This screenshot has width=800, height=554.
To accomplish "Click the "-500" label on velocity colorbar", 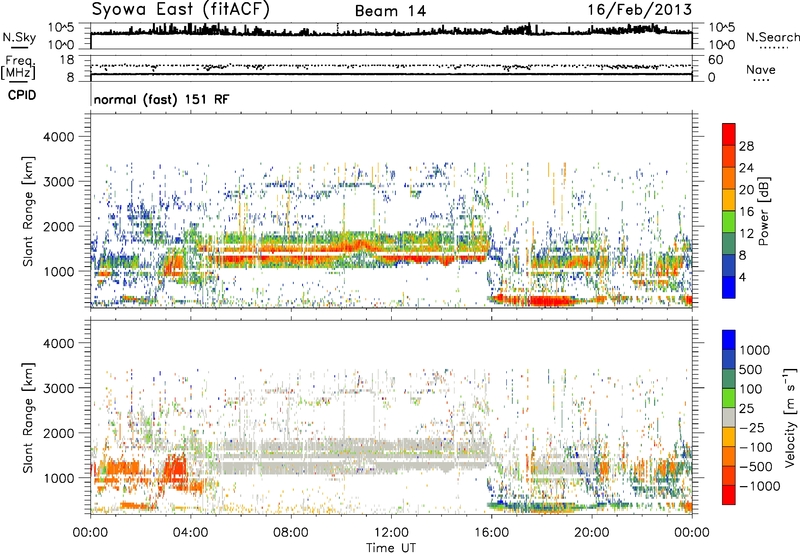I will [756, 467].
